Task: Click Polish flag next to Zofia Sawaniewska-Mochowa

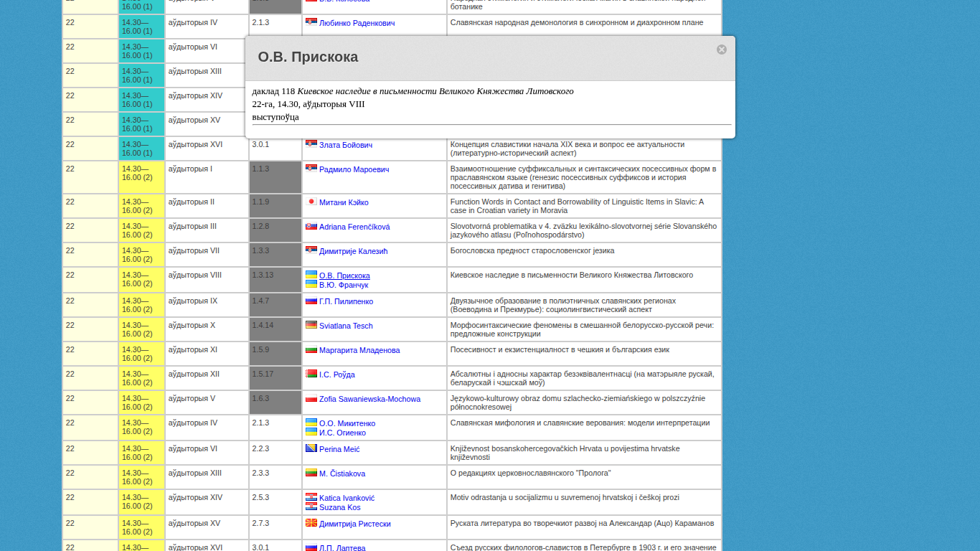Action: pos(311,398)
